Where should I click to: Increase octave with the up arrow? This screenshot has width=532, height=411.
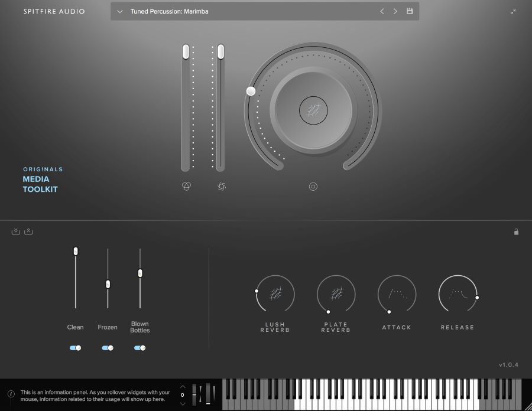(183, 387)
